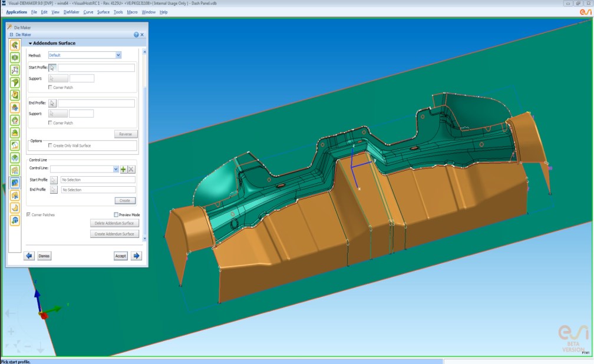Close the Die Maker panel with the X

tap(142, 35)
